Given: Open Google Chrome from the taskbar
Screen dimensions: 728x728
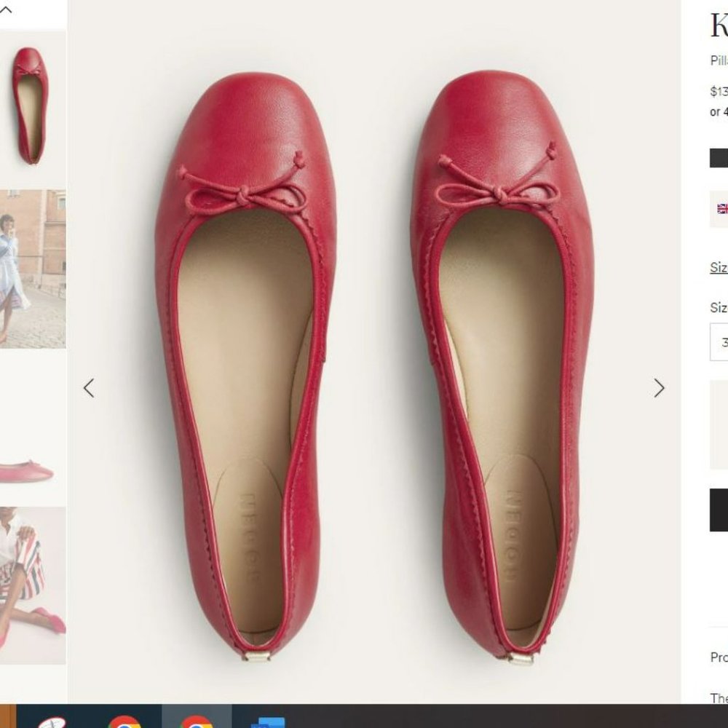Looking at the screenshot, I should click(x=125, y=724).
